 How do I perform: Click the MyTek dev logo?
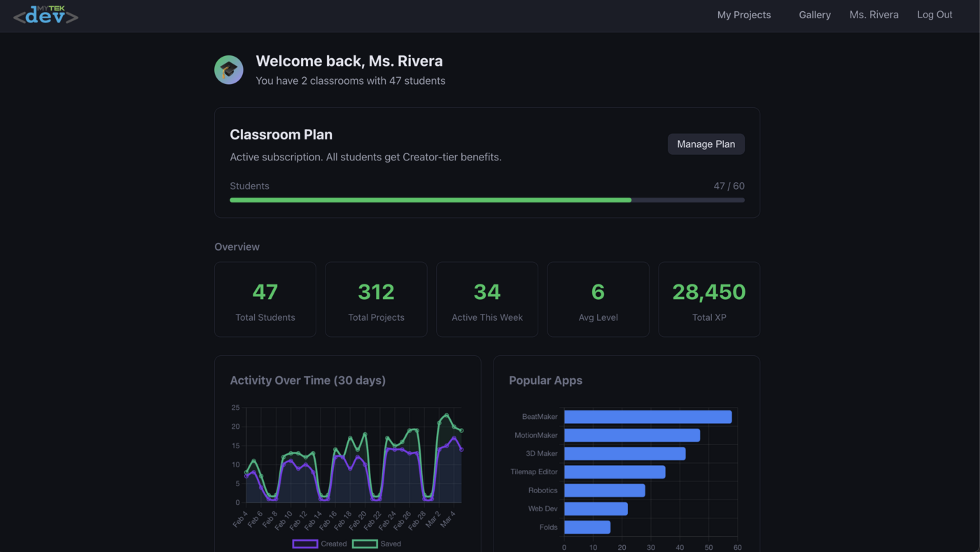pyautogui.click(x=45, y=15)
